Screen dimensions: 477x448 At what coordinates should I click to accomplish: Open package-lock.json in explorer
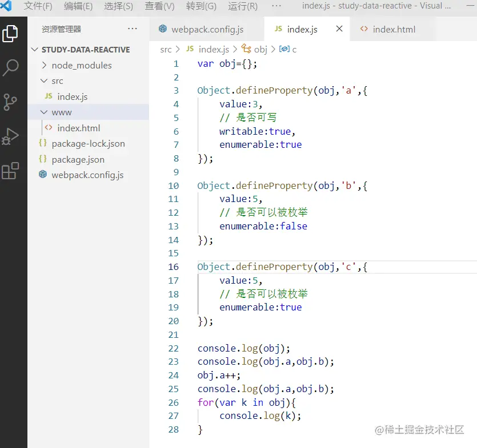88,143
